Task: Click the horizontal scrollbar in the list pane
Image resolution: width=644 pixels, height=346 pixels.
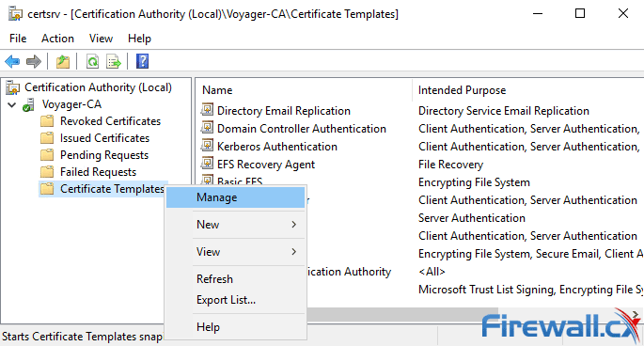Action: [402, 314]
